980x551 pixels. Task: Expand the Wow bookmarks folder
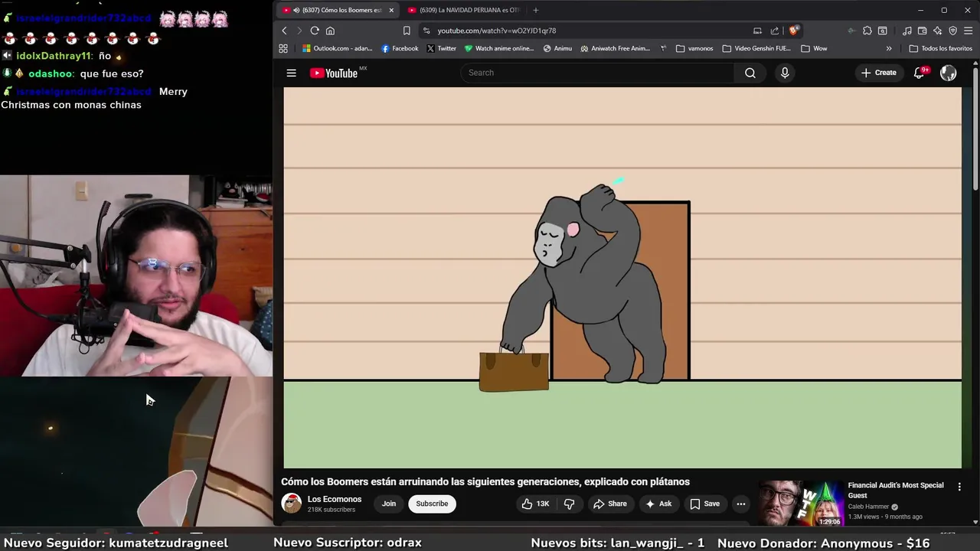tap(814, 48)
